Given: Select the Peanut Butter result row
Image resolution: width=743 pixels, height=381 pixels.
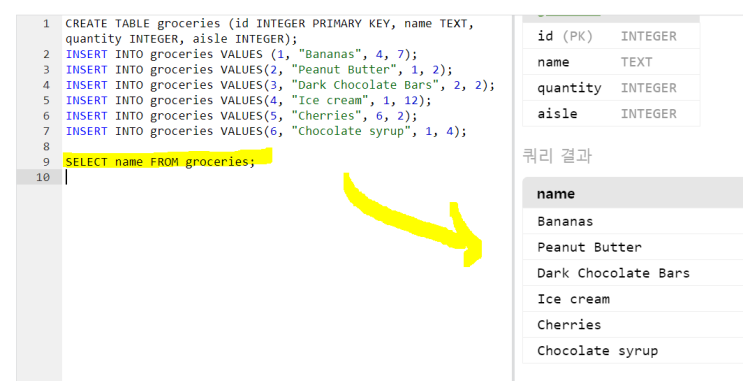Looking at the screenshot, I should point(633,247).
